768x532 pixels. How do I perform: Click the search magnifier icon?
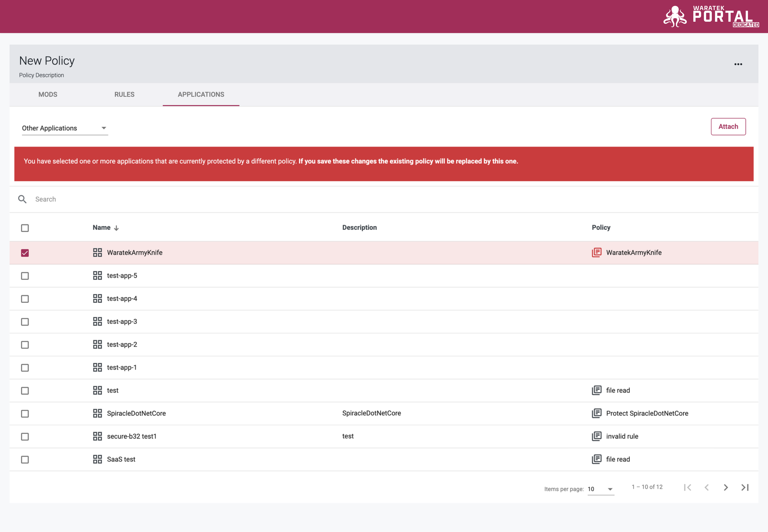(22, 199)
